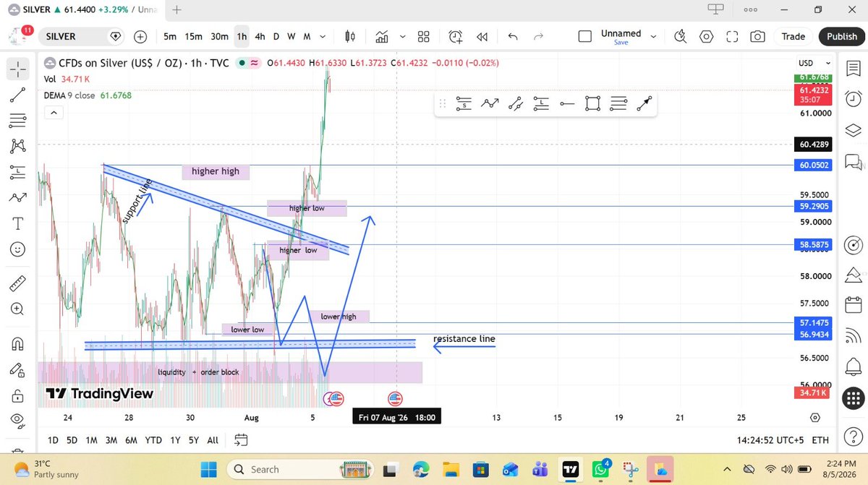The height and width of the screenshot is (485, 868).
Task: Take a chart snapshot with camera
Action: (x=758, y=36)
